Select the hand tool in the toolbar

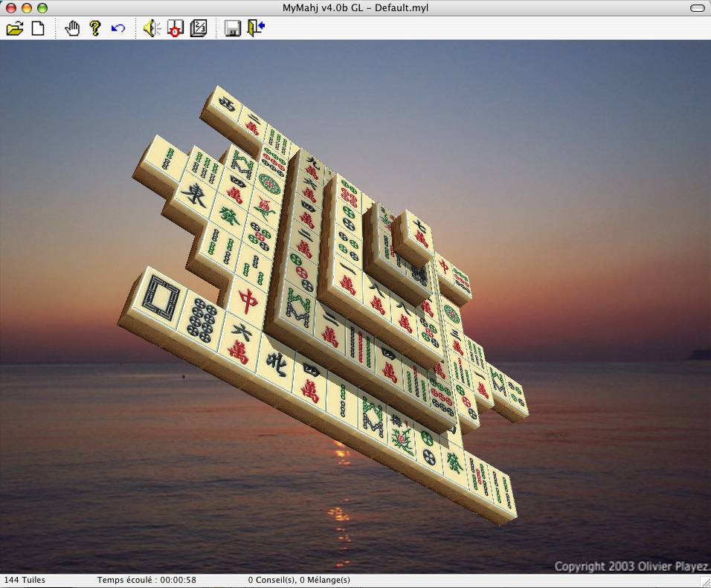(72, 28)
